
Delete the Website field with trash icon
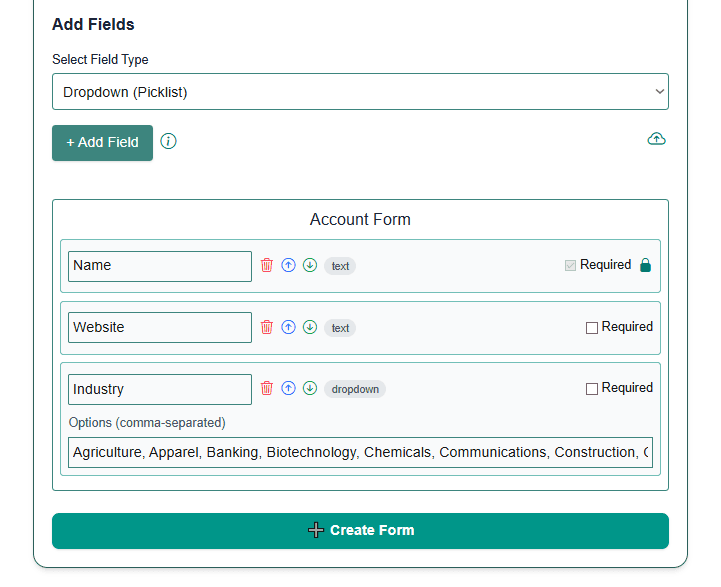(267, 327)
